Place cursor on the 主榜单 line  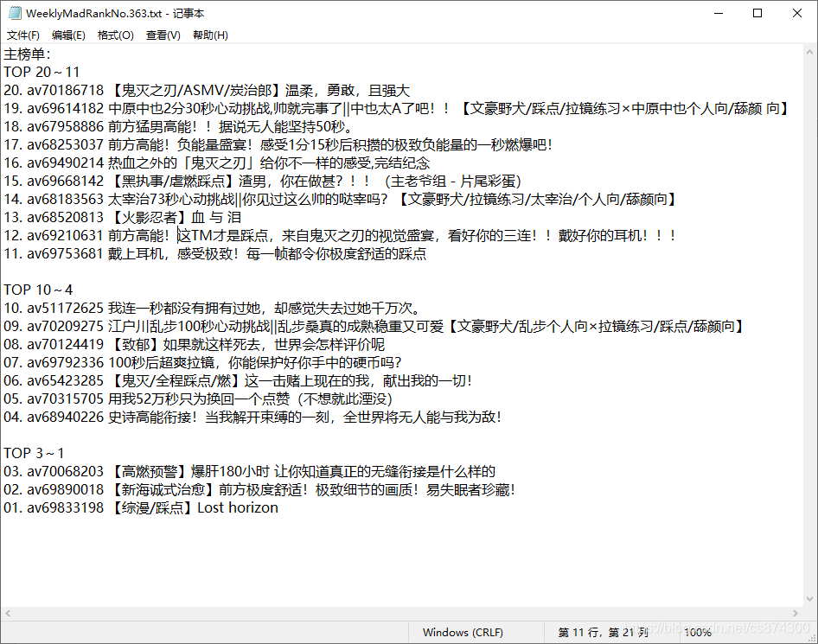pos(27,54)
